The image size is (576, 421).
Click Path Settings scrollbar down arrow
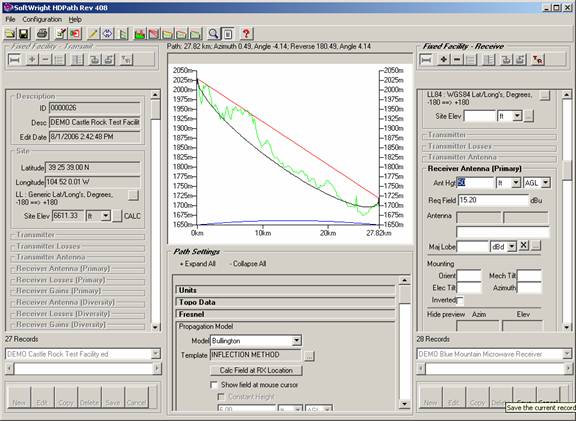tap(404, 404)
